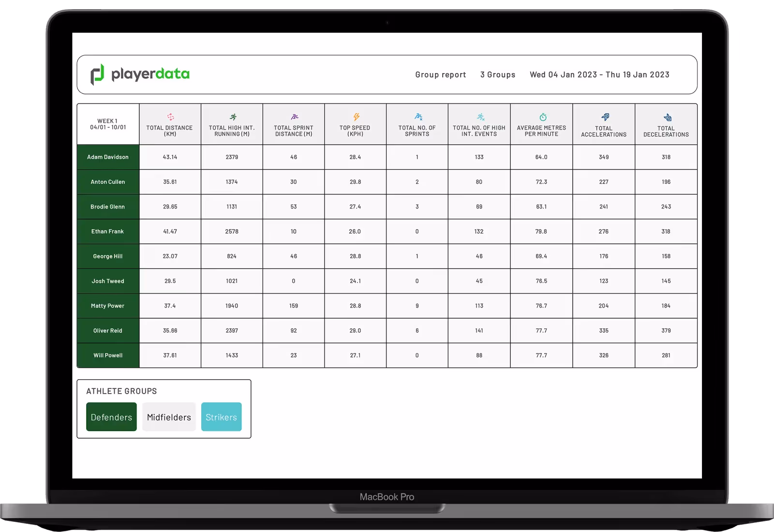Click Adam Davidson's total distance 43.14
The height and width of the screenshot is (532, 774).
tap(170, 157)
